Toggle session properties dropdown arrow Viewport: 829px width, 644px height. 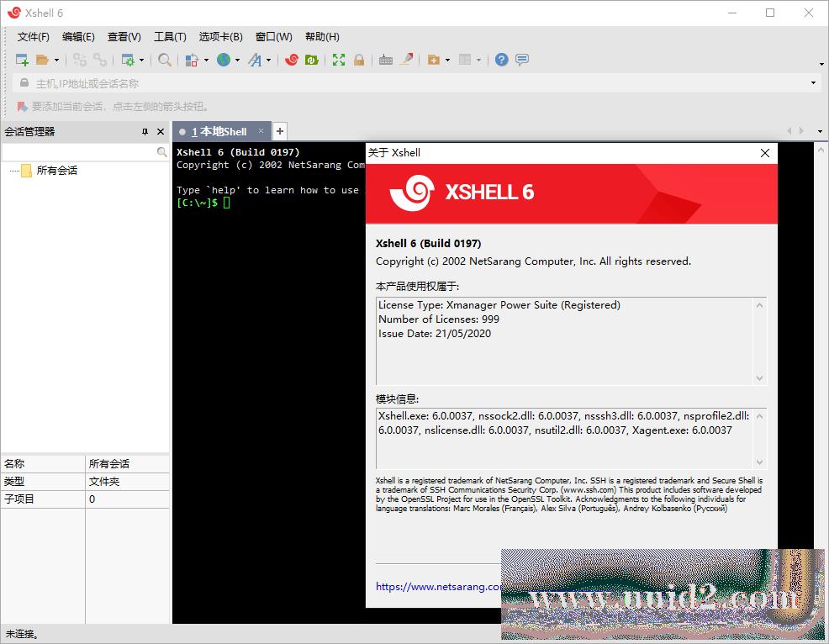[x=140, y=60]
